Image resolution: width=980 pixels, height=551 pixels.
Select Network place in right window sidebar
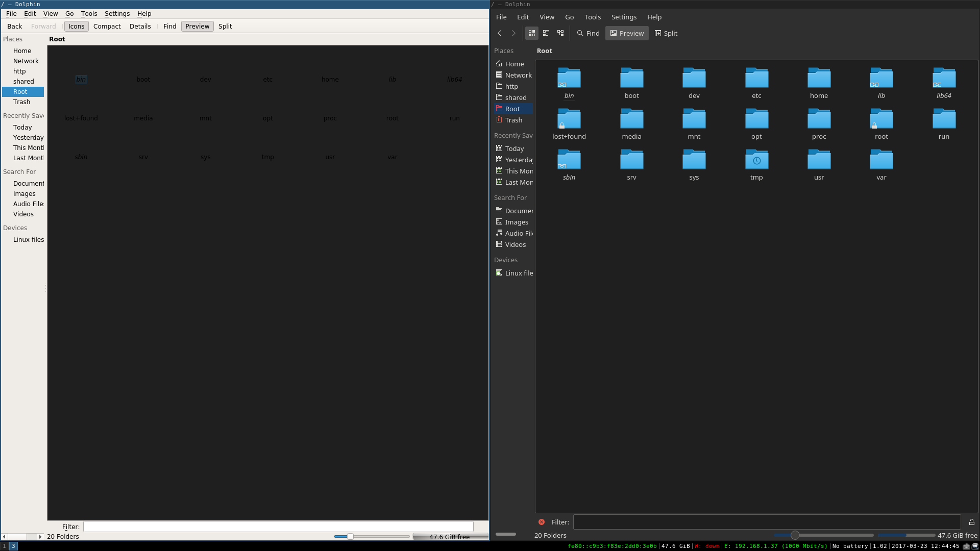tap(514, 75)
